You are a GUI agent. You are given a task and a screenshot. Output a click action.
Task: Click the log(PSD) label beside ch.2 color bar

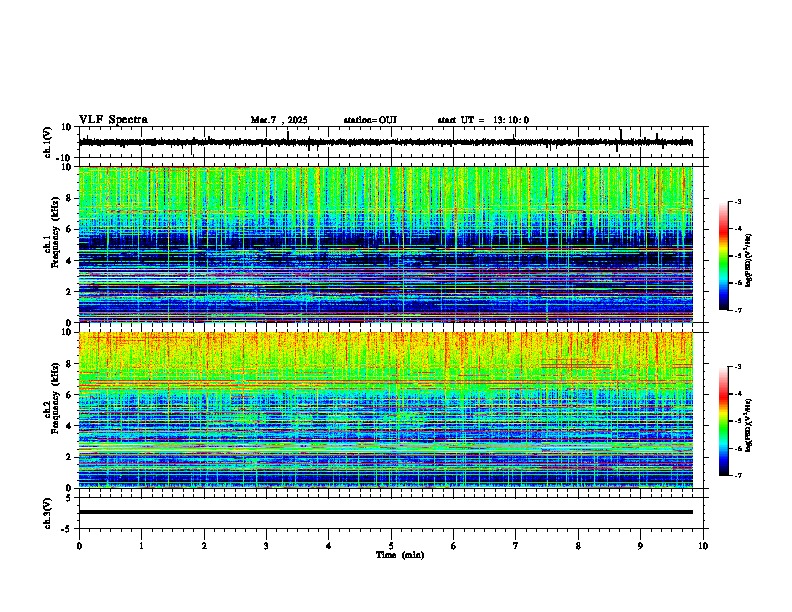click(749, 425)
